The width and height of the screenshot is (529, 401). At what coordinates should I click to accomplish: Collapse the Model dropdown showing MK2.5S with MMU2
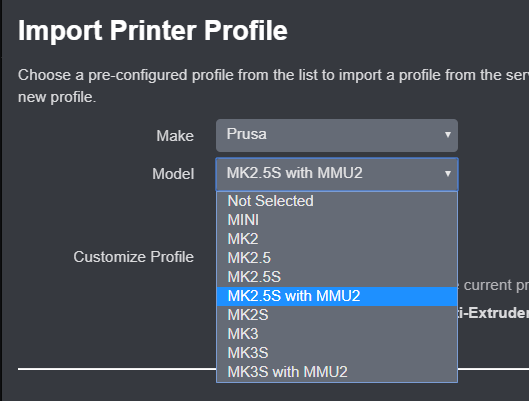click(x=337, y=174)
